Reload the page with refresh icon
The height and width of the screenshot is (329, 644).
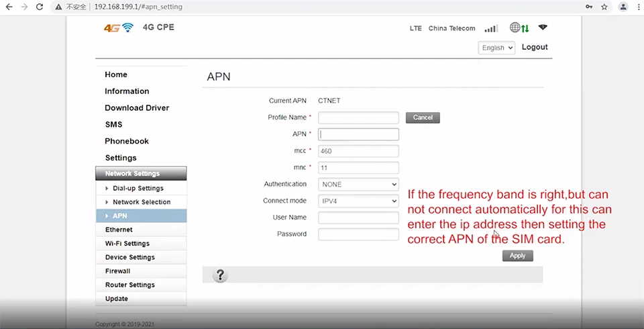tap(40, 7)
